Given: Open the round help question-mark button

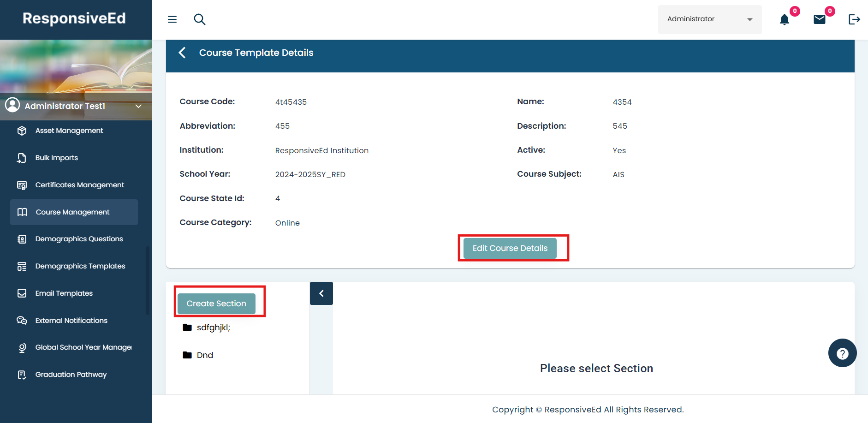Looking at the screenshot, I should coord(842,353).
